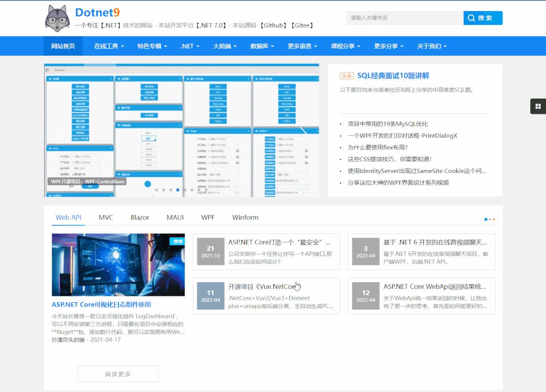Open the Gitee source link
The width and height of the screenshot is (546, 392).
tap(302, 25)
